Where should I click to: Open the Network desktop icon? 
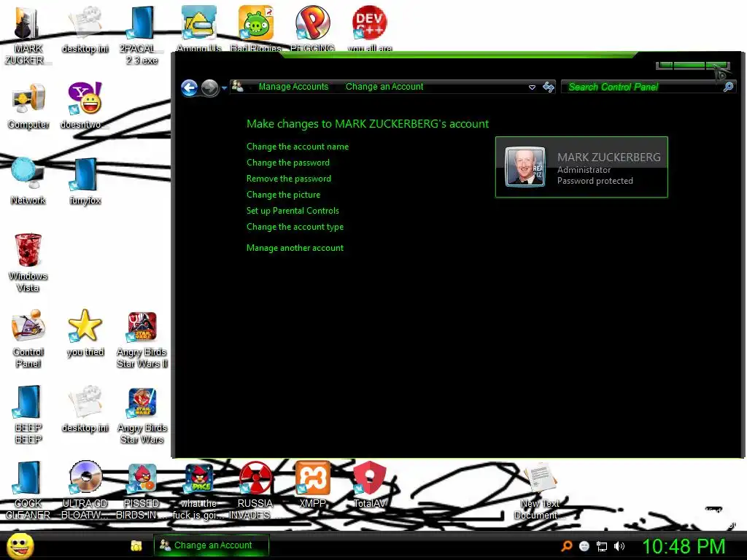(28, 182)
